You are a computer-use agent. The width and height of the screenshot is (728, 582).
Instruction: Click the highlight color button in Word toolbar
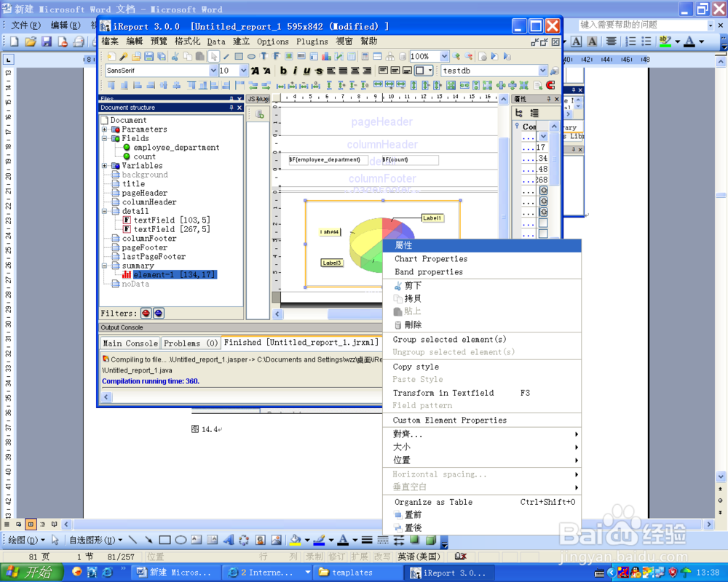[665, 41]
